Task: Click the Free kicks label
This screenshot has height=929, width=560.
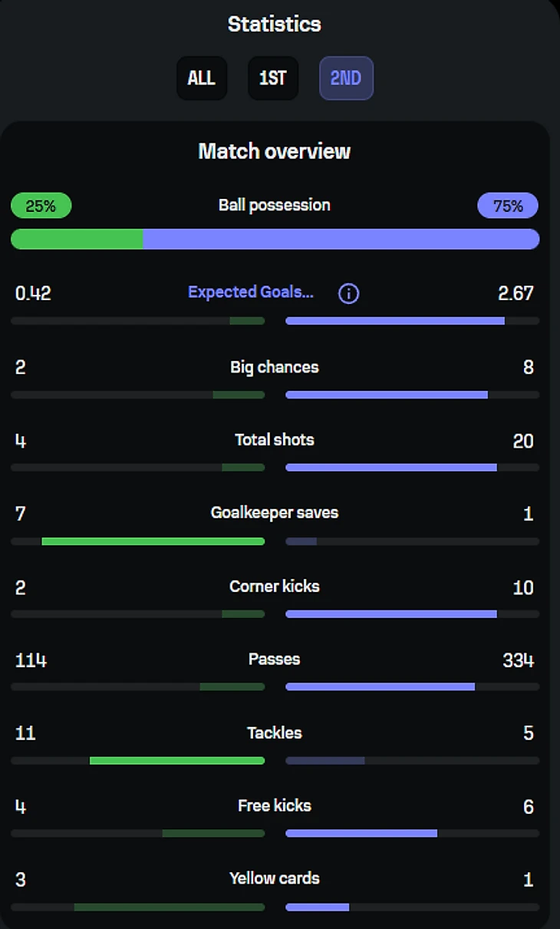Action: pos(275,806)
